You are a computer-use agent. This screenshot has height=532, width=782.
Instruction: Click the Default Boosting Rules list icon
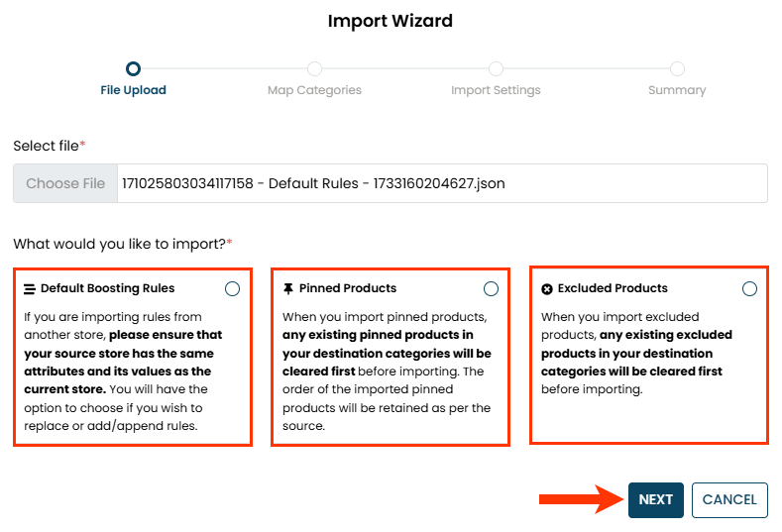click(x=30, y=289)
